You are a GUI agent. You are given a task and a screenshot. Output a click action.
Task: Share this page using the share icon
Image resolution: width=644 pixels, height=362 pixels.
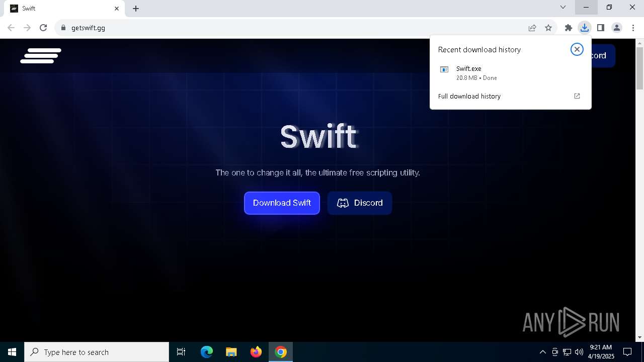pos(532,28)
